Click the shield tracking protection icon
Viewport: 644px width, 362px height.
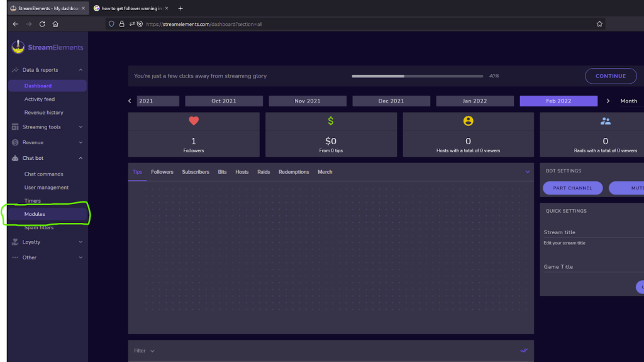111,25
